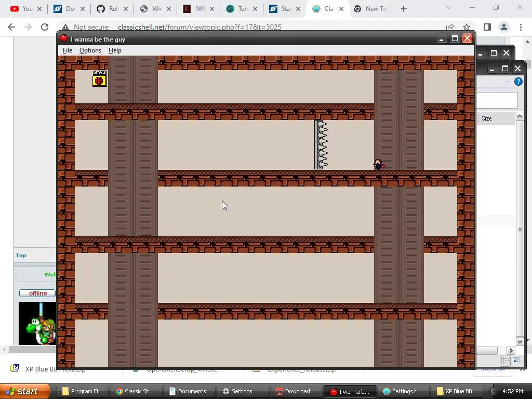The image size is (532, 399).
Task: Open the Help menu
Action: 115,50
